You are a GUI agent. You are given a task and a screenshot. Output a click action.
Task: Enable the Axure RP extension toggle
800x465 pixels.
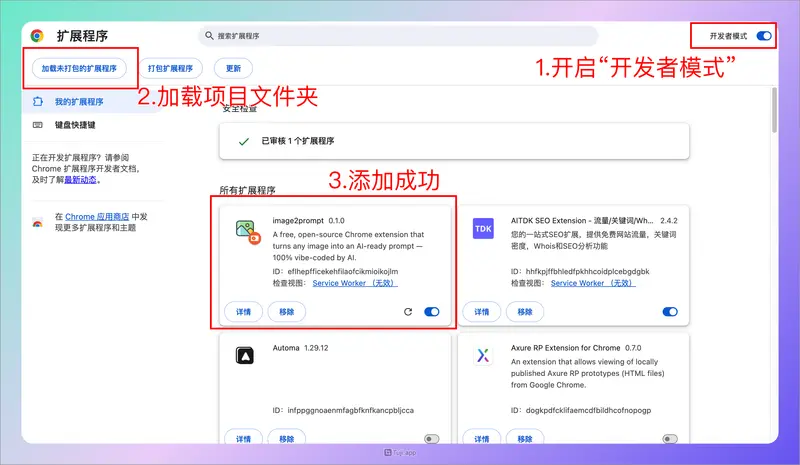pos(670,438)
